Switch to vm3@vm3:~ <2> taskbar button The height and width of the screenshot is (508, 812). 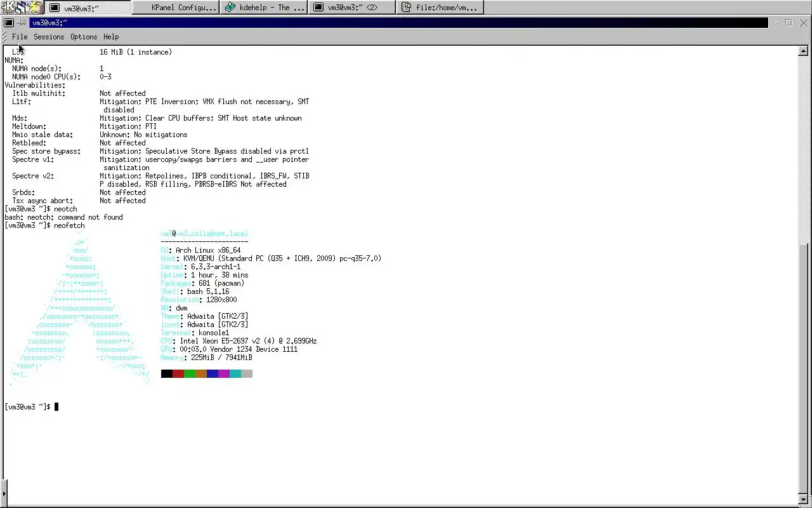click(x=353, y=8)
